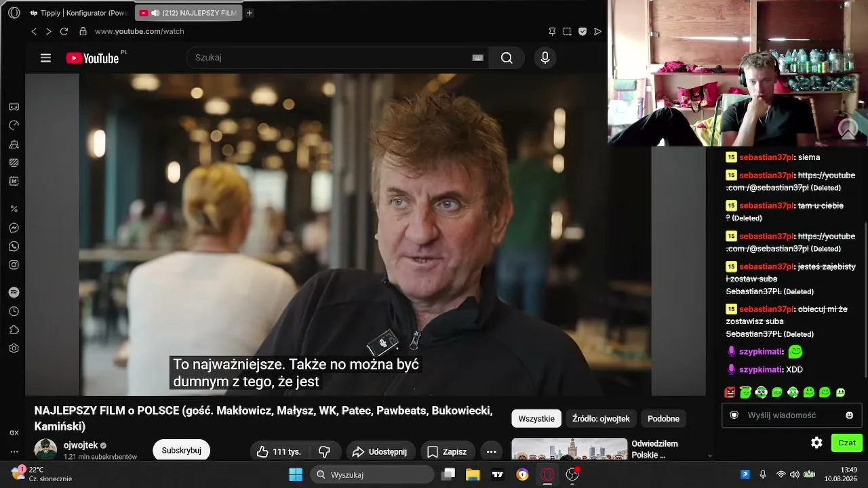Switch to the Tipply Konfigurator tab

pyautogui.click(x=80, y=13)
